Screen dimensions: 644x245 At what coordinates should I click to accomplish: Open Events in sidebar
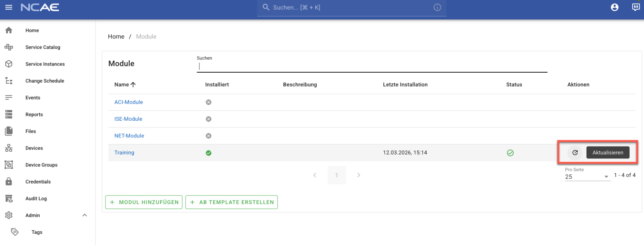33,98
